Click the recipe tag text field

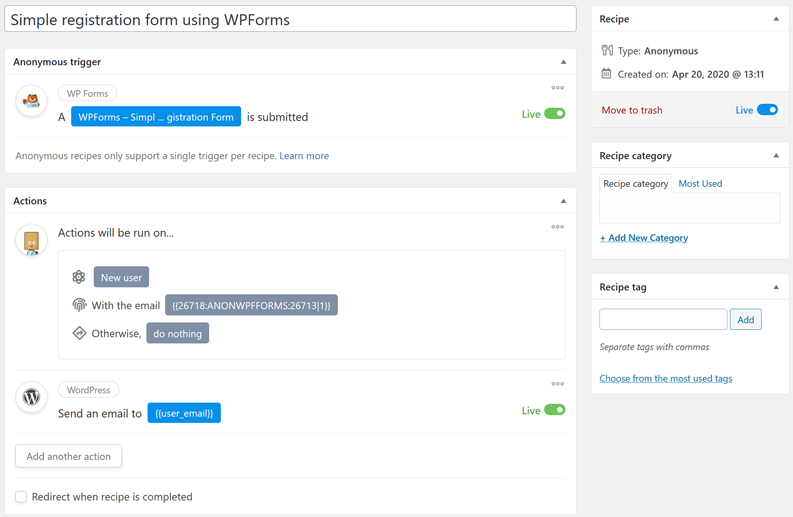tap(663, 319)
